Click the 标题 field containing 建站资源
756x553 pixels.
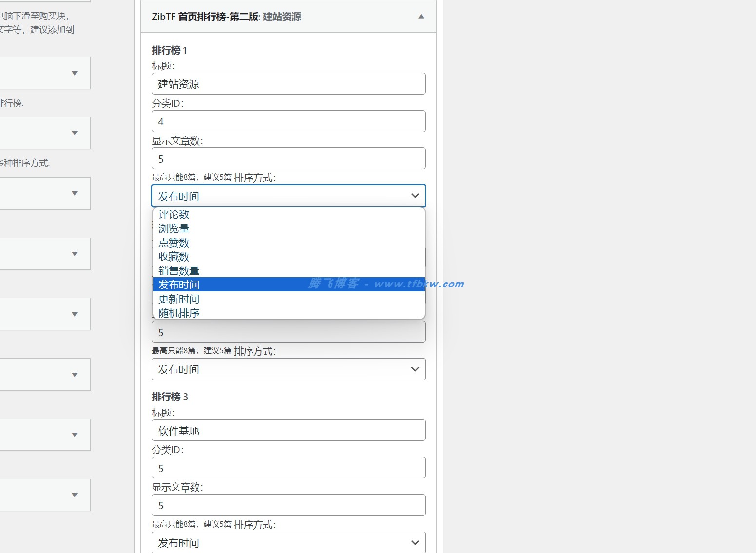(x=288, y=83)
